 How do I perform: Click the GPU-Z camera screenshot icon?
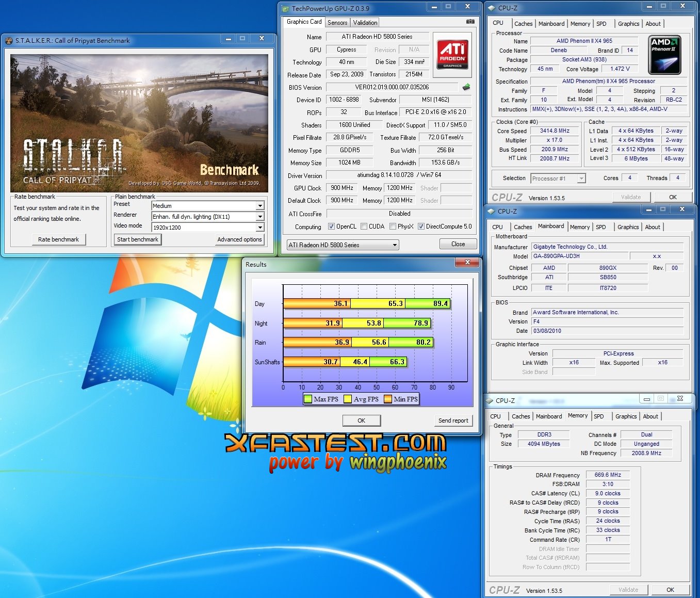470,22
